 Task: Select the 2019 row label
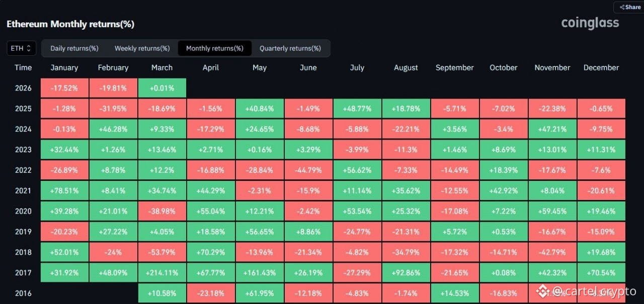click(x=23, y=232)
